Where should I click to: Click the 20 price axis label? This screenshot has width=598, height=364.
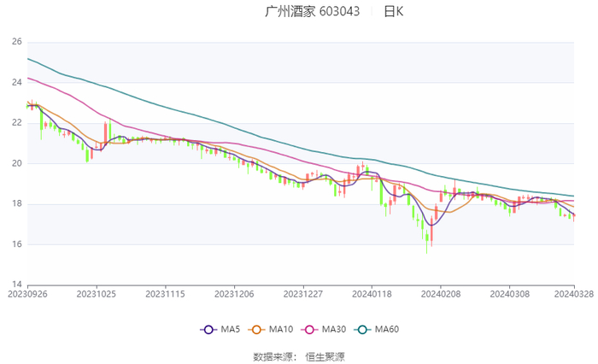coord(16,163)
